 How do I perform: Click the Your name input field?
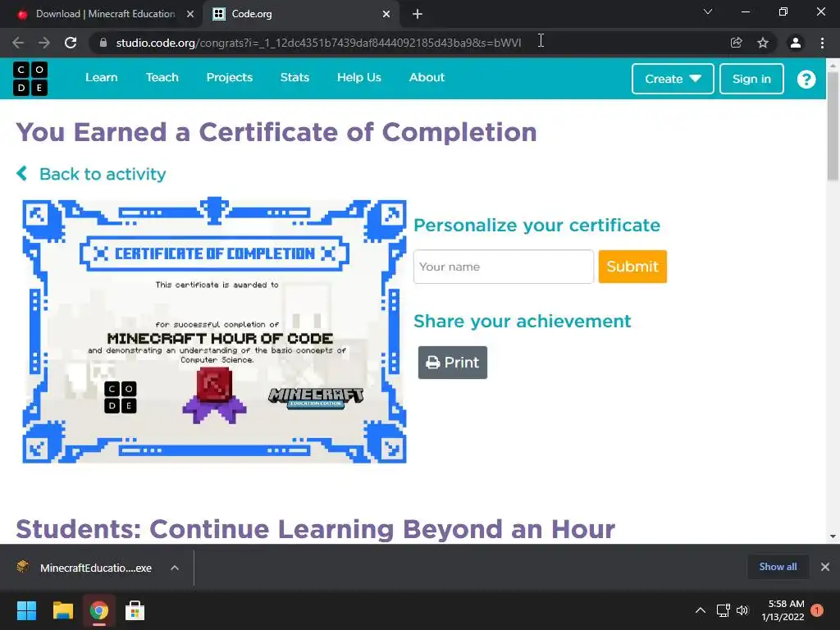[x=504, y=267]
